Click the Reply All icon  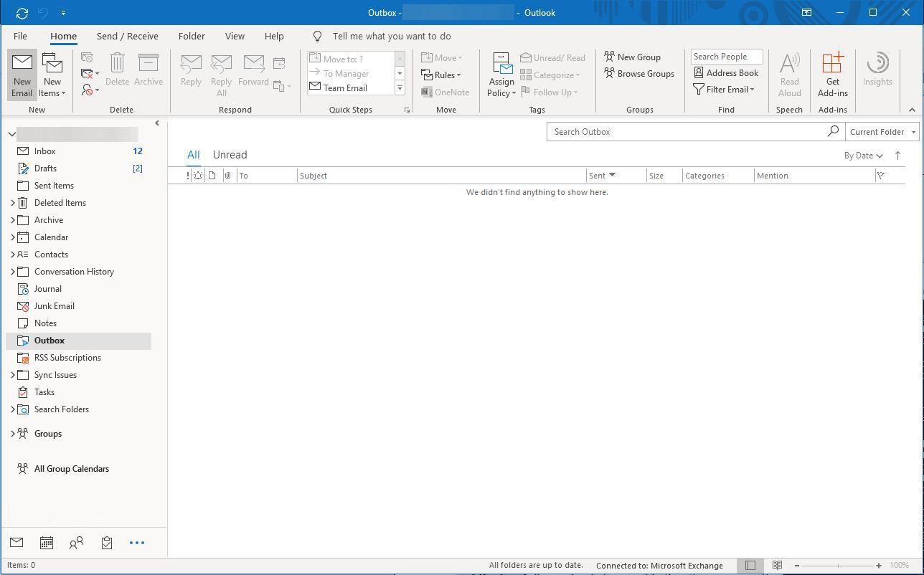pos(221,75)
